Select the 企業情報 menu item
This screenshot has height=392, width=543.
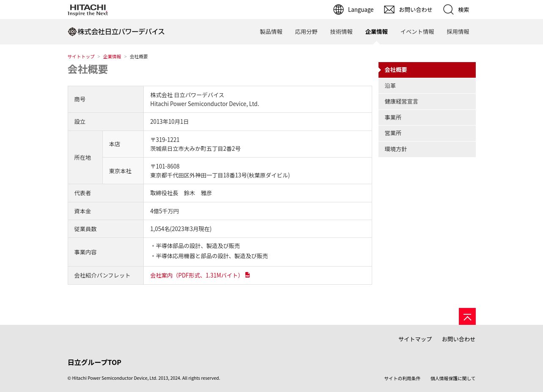[x=376, y=32]
